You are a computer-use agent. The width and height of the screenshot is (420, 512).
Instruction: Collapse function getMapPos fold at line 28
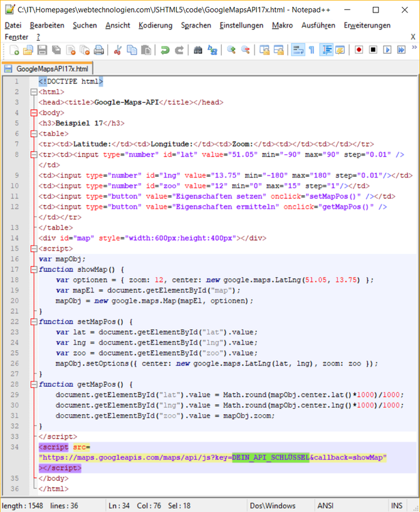pyautogui.click(x=34, y=385)
